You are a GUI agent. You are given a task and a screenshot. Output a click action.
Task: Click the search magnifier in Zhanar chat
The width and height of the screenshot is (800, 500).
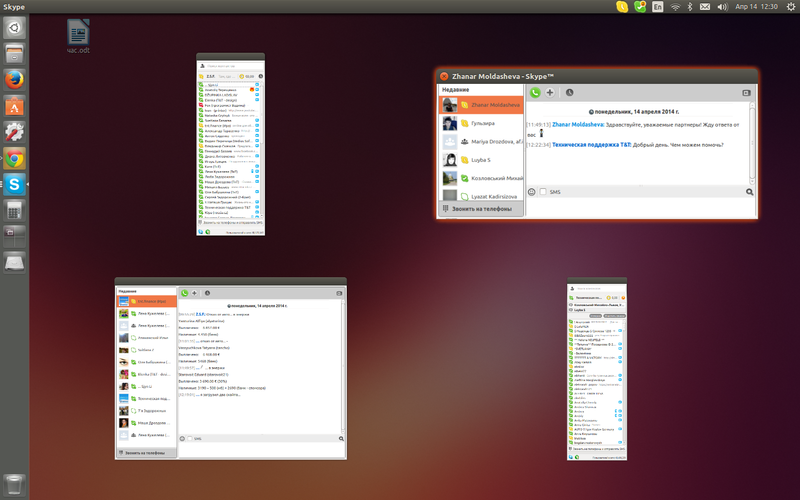(749, 192)
